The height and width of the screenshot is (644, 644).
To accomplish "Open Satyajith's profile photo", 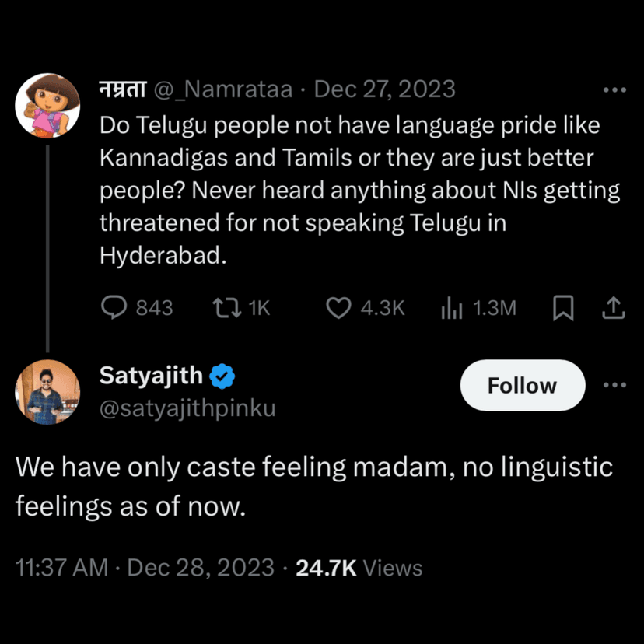I will click(48, 392).
